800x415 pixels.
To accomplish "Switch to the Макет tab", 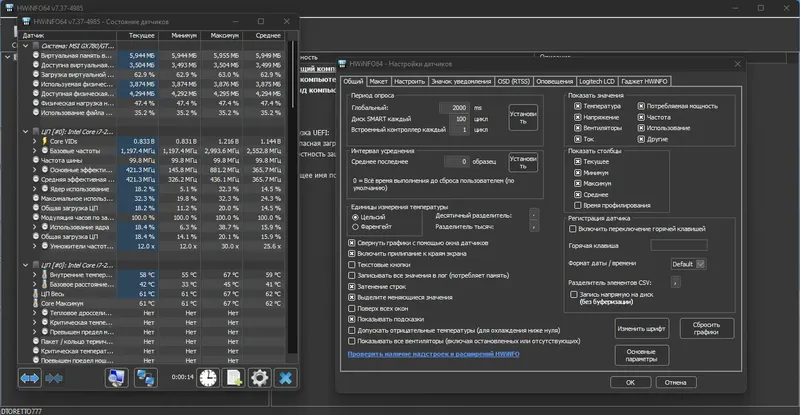I will pyautogui.click(x=378, y=81).
